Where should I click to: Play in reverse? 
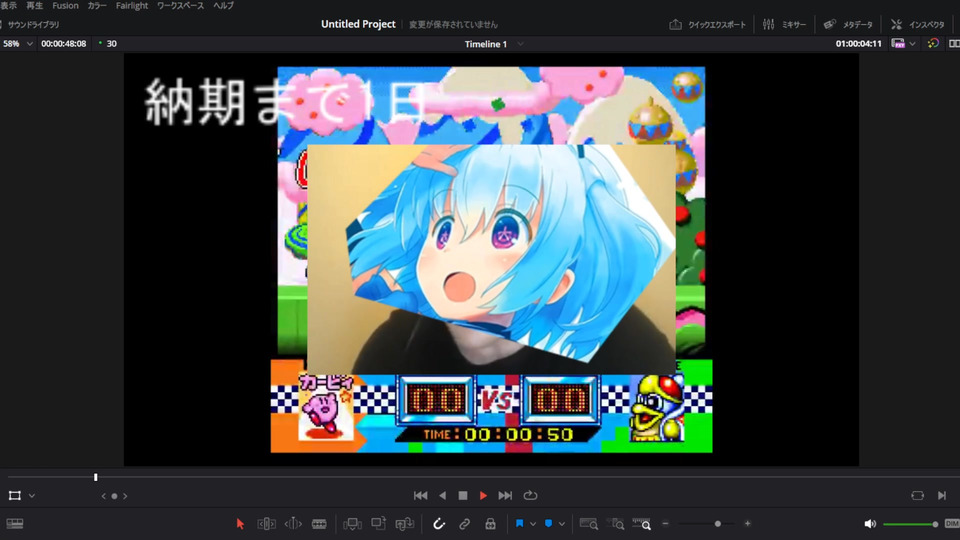pyautogui.click(x=443, y=495)
